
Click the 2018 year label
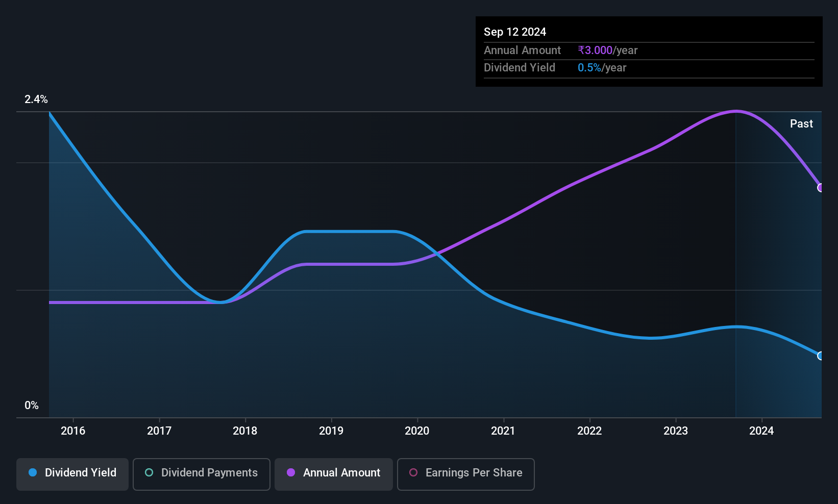[245, 431]
